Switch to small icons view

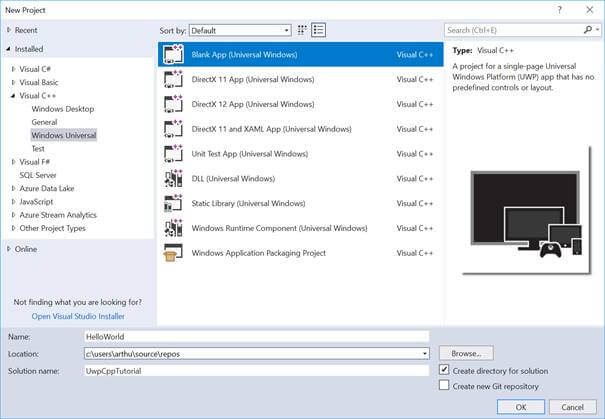click(x=302, y=30)
